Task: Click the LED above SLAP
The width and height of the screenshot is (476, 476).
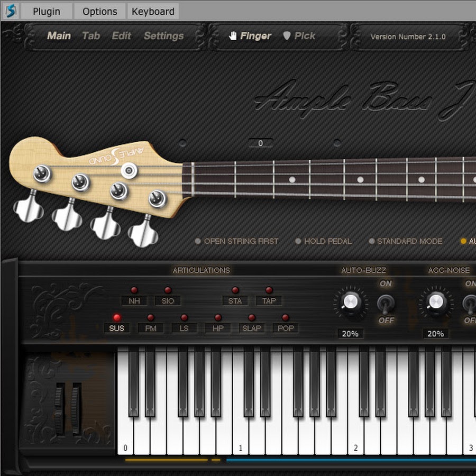Action: tap(252, 317)
